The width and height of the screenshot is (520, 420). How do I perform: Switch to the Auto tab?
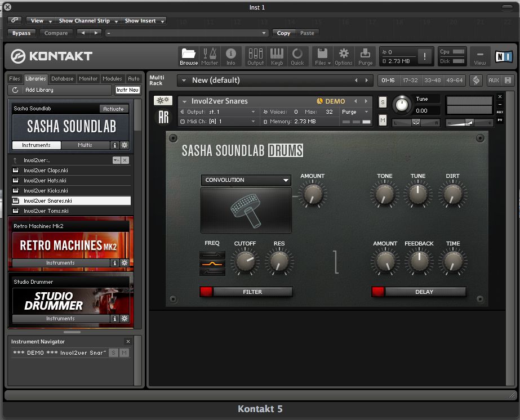(x=134, y=79)
